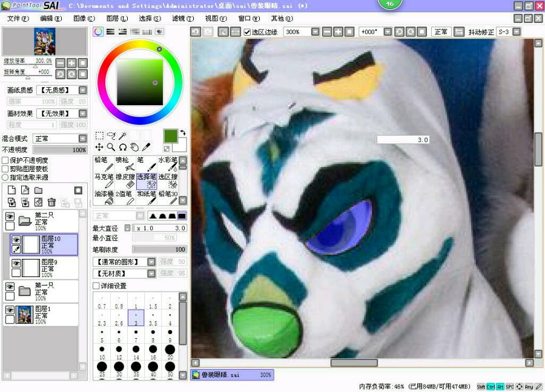
Task: Click the undo arrow in the canvas toolbar
Action: click(x=196, y=31)
